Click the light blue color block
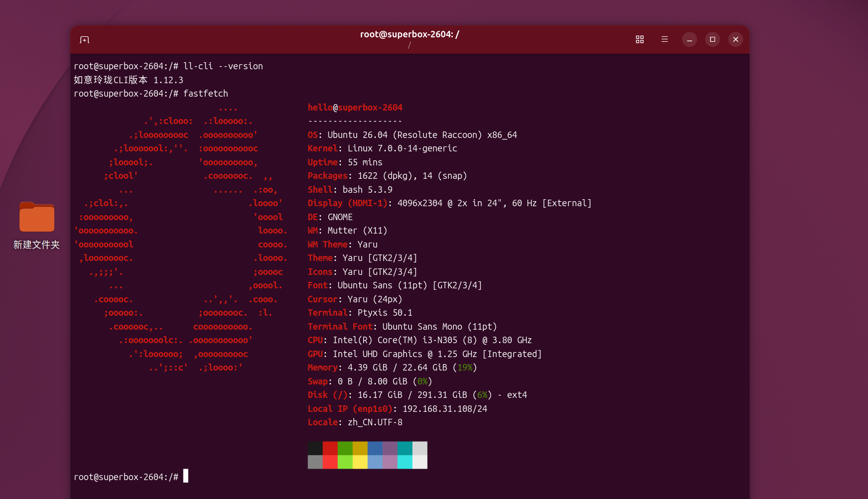868x499 pixels. pyautogui.click(x=375, y=462)
